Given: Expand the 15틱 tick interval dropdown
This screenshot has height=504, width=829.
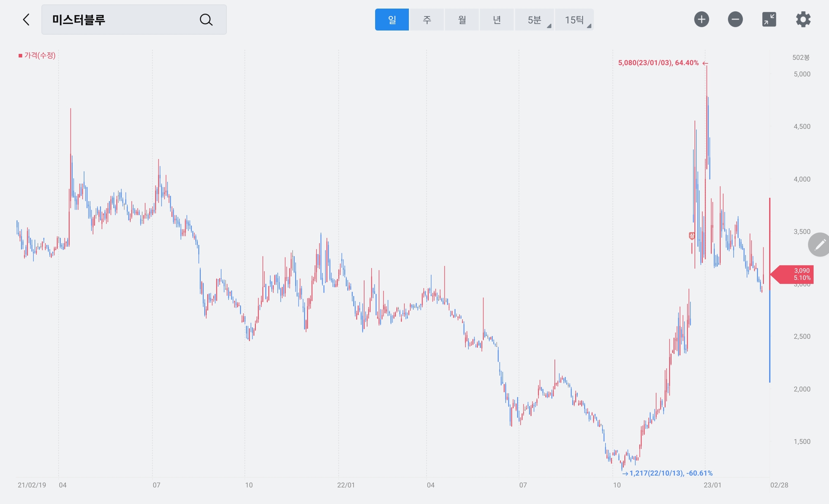Looking at the screenshot, I should click(x=574, y=20).
